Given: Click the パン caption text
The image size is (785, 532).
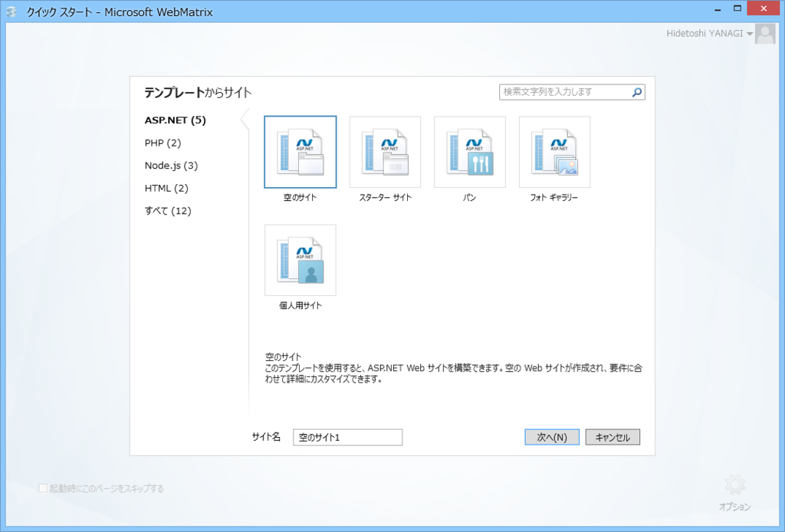Looking at the screenshot, I should pyautogui.click(x=469, y=197).
